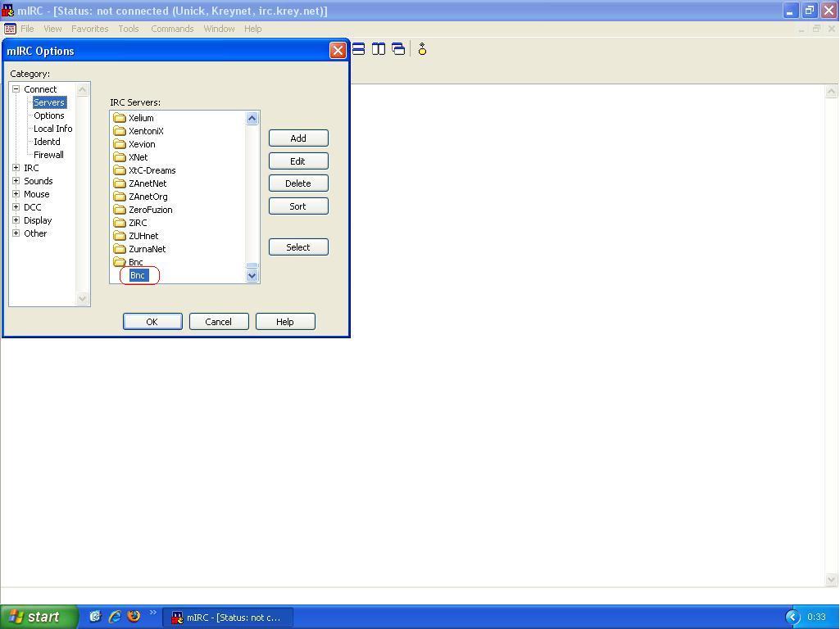
Task: Expand the Other category
Action: 16,233
